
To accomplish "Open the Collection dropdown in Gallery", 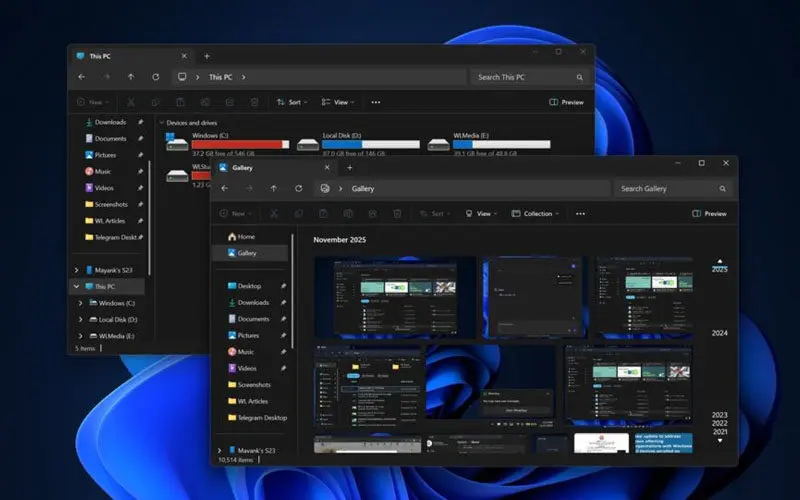I will (x=535, y=213).
